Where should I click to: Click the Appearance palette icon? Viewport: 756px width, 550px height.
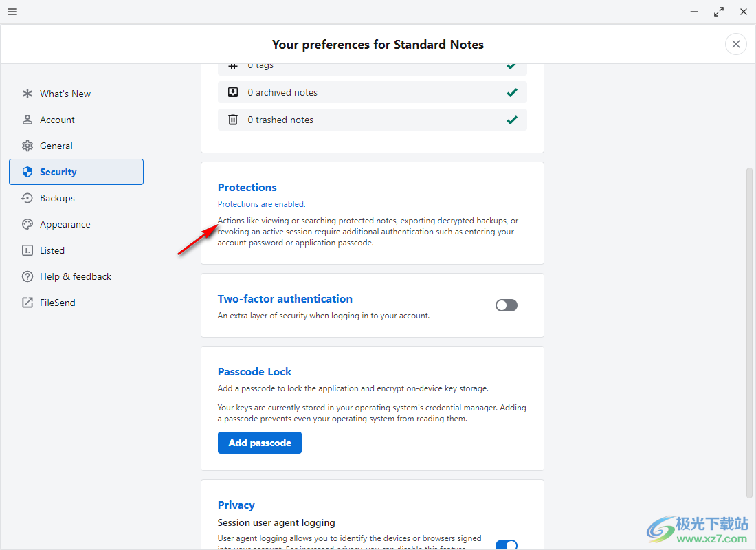point(27,224)
